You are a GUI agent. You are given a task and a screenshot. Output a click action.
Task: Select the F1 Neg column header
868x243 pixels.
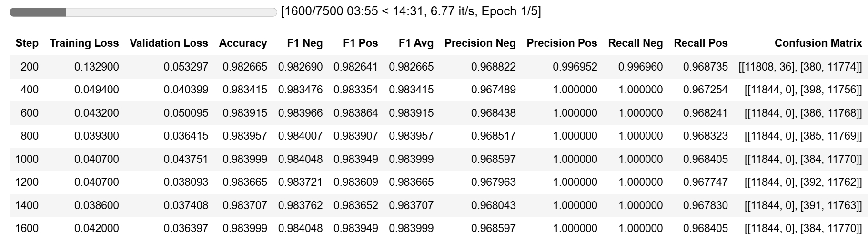[305, 43]
